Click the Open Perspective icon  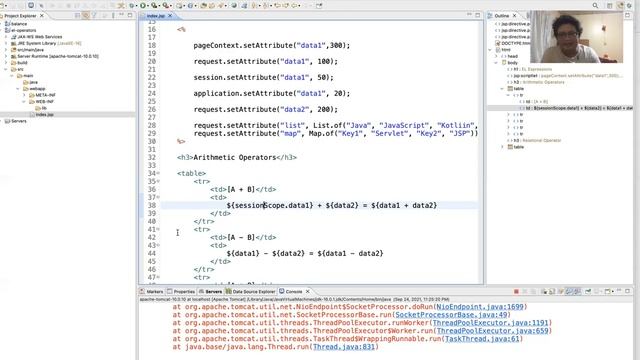tap(609, 5)
